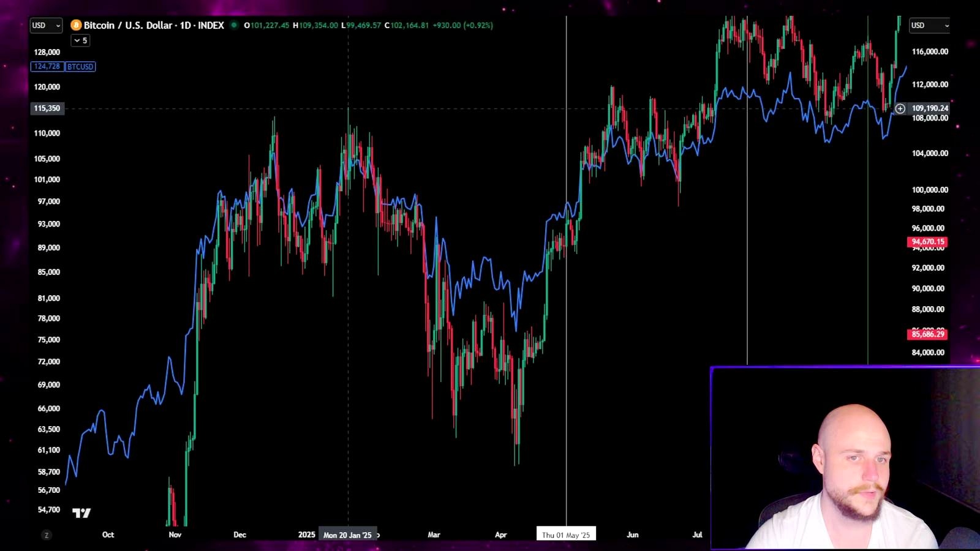Click the Apr label on time axis
Viewport: 980px width, 551px height.
point(501,534)
